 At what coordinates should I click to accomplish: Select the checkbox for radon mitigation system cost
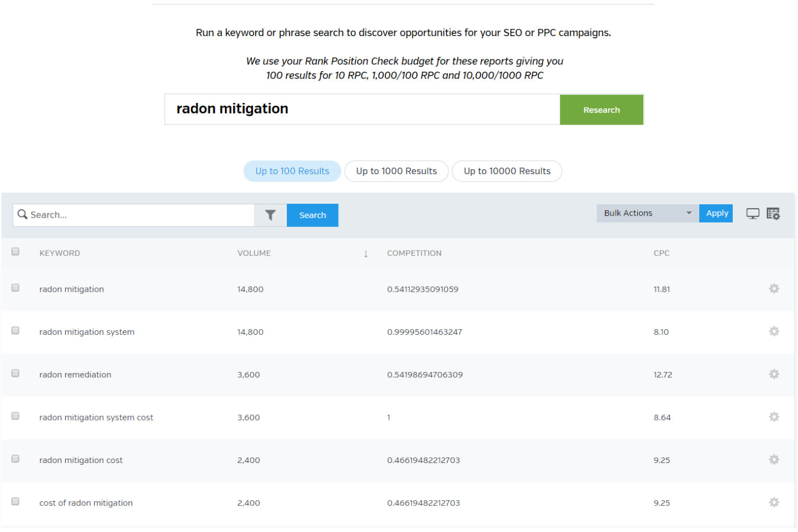click(x=15, y=416)
